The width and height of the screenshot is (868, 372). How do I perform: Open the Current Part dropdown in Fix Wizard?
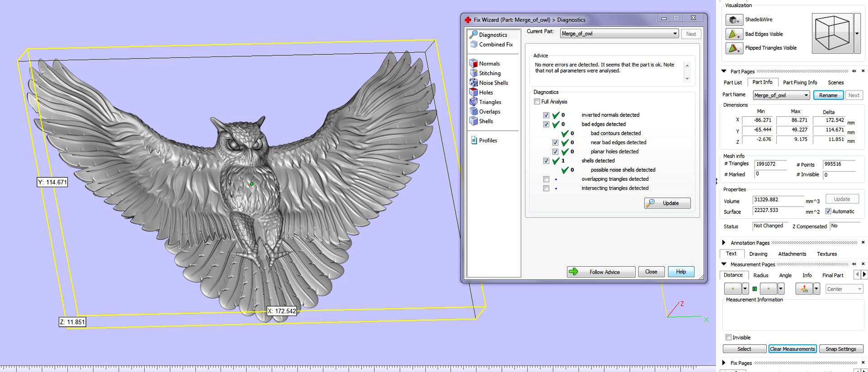coord(619,33)
